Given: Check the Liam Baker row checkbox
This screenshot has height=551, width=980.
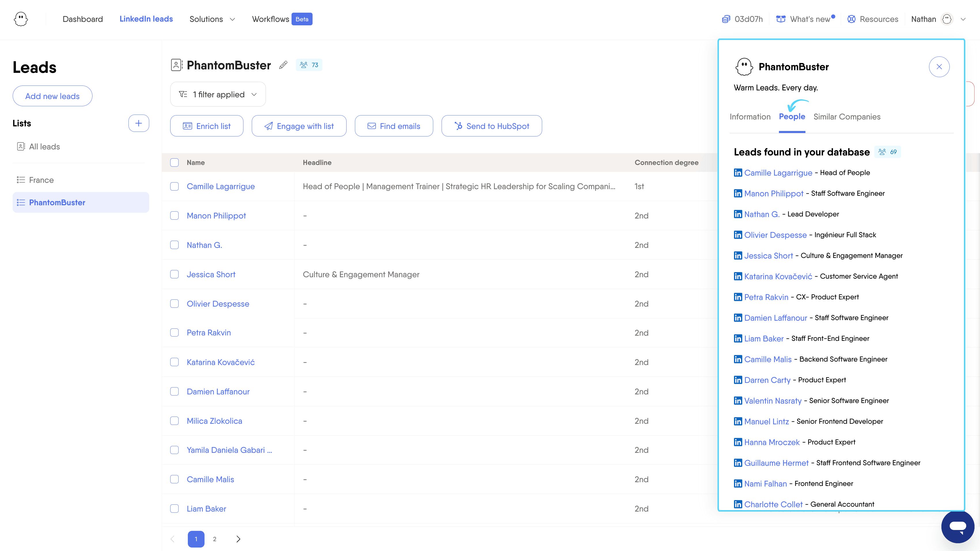Looking at the screenshot, I should point(174,509).
